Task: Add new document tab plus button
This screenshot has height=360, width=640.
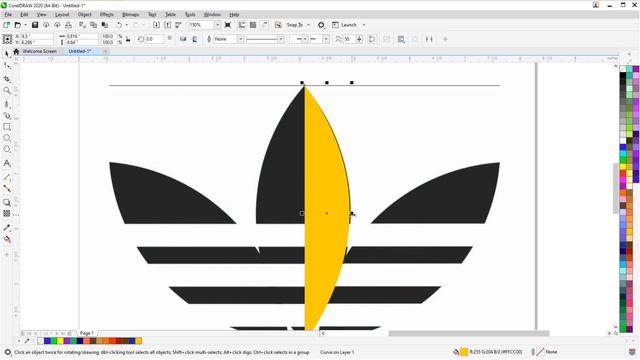Action: 105,51
